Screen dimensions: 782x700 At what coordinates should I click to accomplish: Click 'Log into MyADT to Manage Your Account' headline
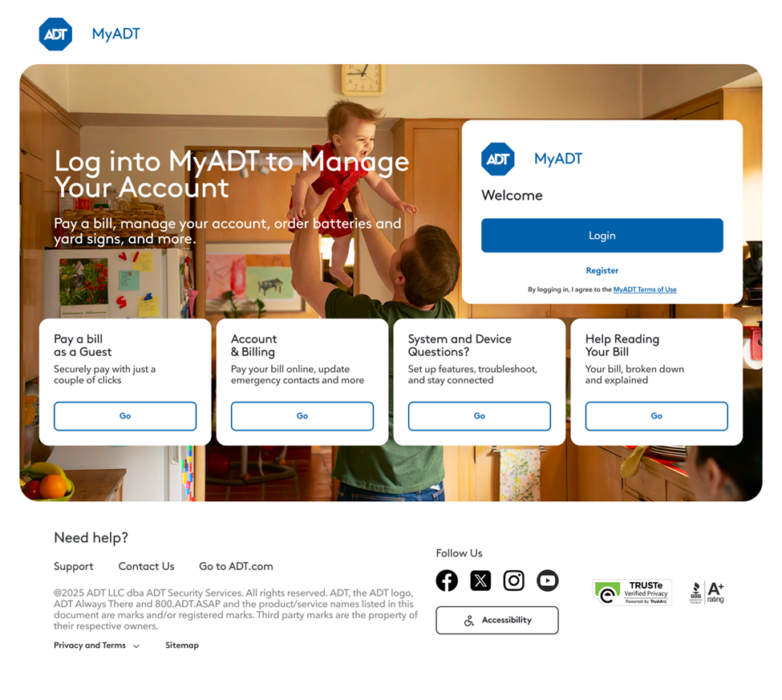(x=232, y=175)
